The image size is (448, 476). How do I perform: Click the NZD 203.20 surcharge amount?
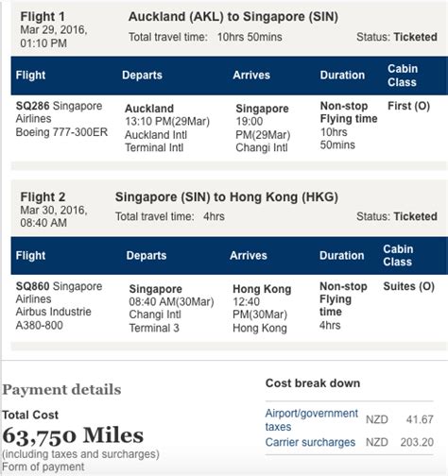(x=400, y=442)
